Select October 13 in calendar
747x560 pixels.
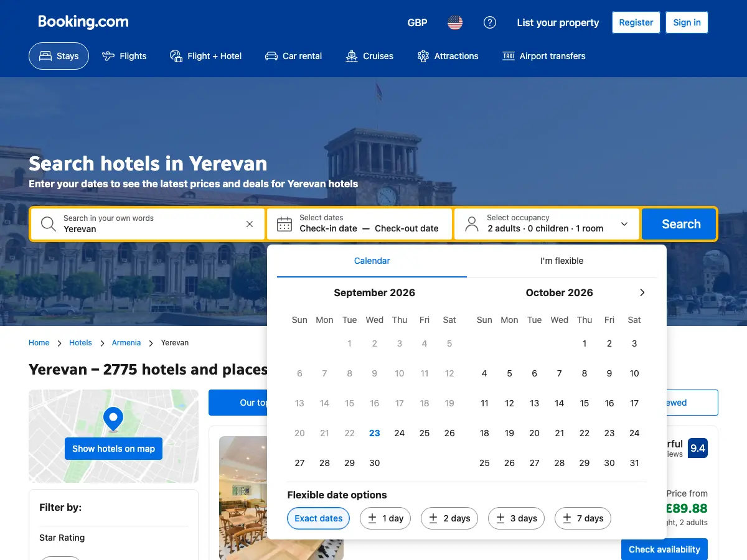click(x=534, y=403)
